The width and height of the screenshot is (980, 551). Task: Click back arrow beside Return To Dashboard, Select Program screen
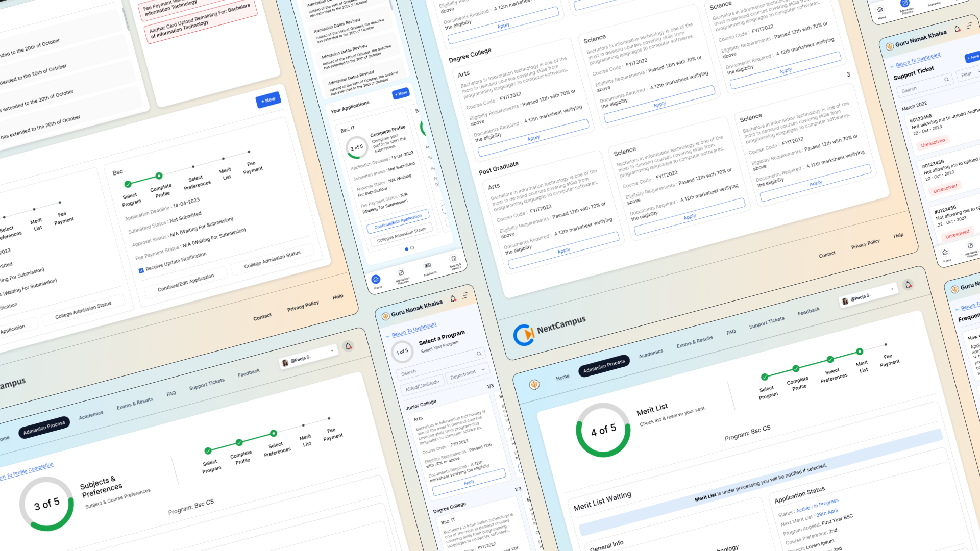coord(388,336)
